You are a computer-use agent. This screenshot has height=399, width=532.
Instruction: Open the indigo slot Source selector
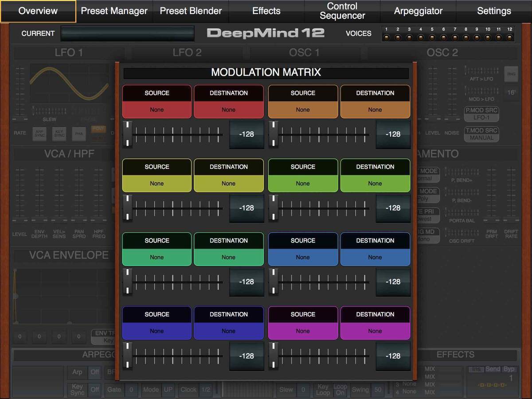point(157,323)
